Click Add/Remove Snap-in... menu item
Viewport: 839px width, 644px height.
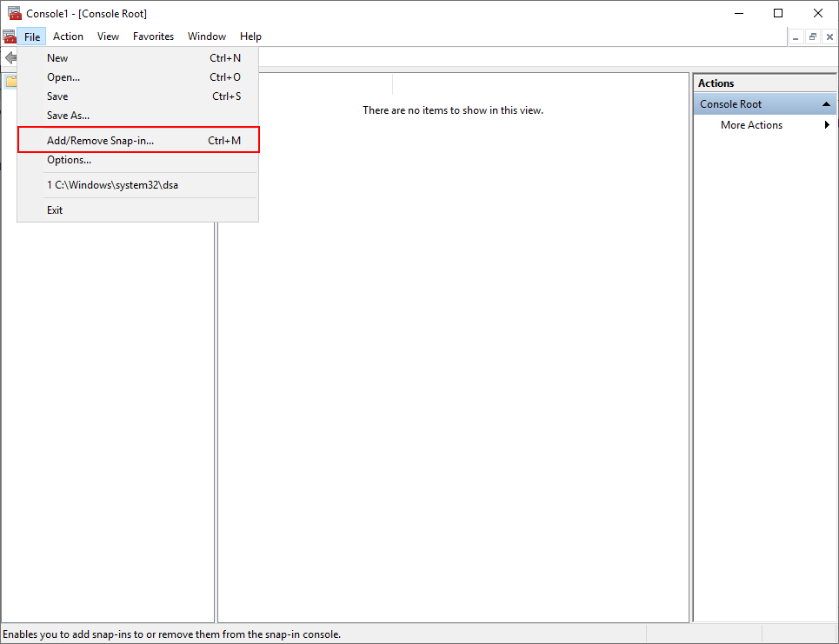point(138,140)
